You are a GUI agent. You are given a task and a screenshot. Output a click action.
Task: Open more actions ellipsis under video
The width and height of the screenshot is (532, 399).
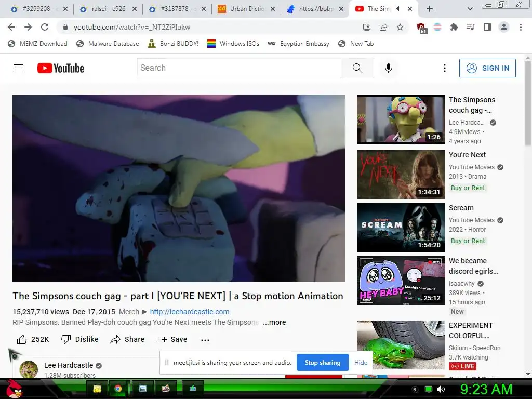point(205,340)
